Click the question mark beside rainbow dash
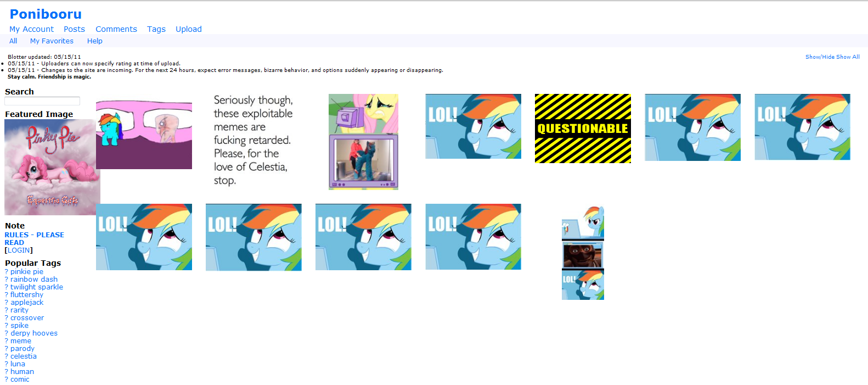Screen dimensions: 868x385 coord(7,279)
